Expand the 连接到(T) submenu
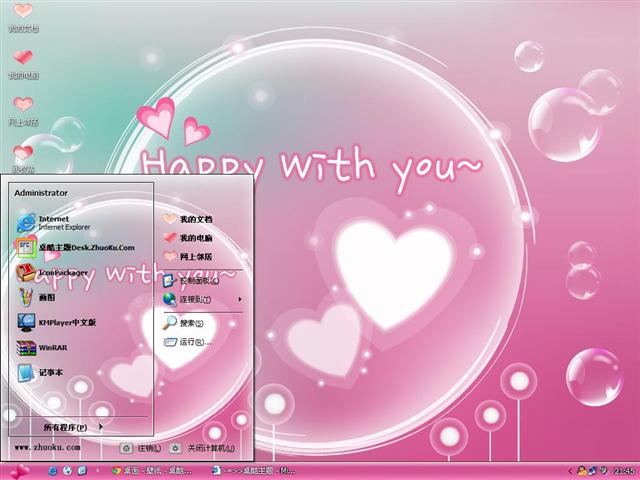Screen dimensions: 640x480 (x=202, y=299)
